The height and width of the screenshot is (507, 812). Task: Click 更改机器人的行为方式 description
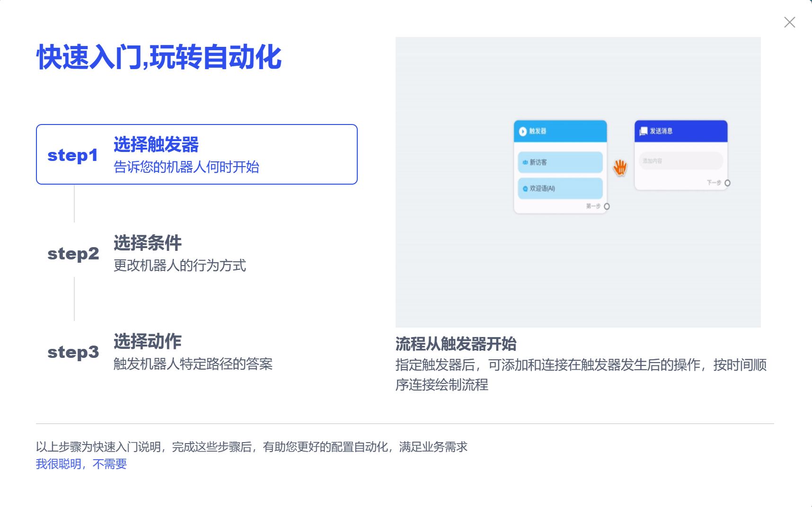(180, 266)
